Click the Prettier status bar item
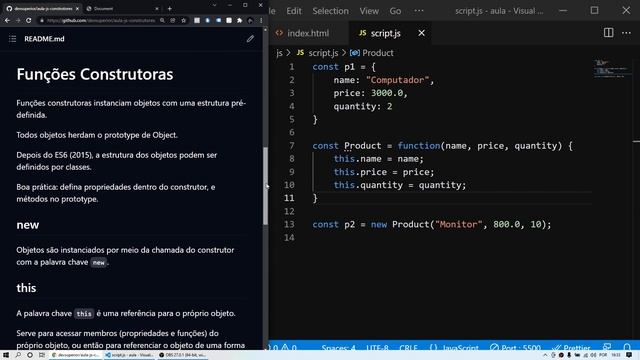The width and height of the screenshot is (640, 360). 571,348
